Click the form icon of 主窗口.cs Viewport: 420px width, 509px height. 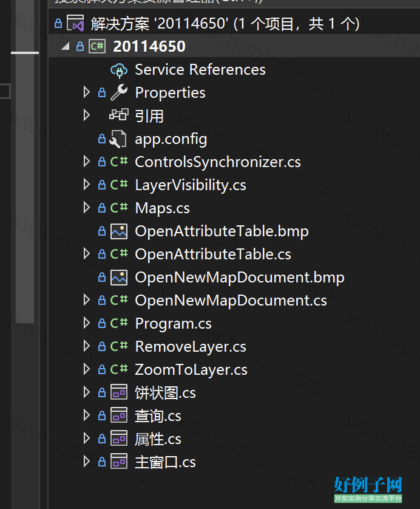click(119, 461)
